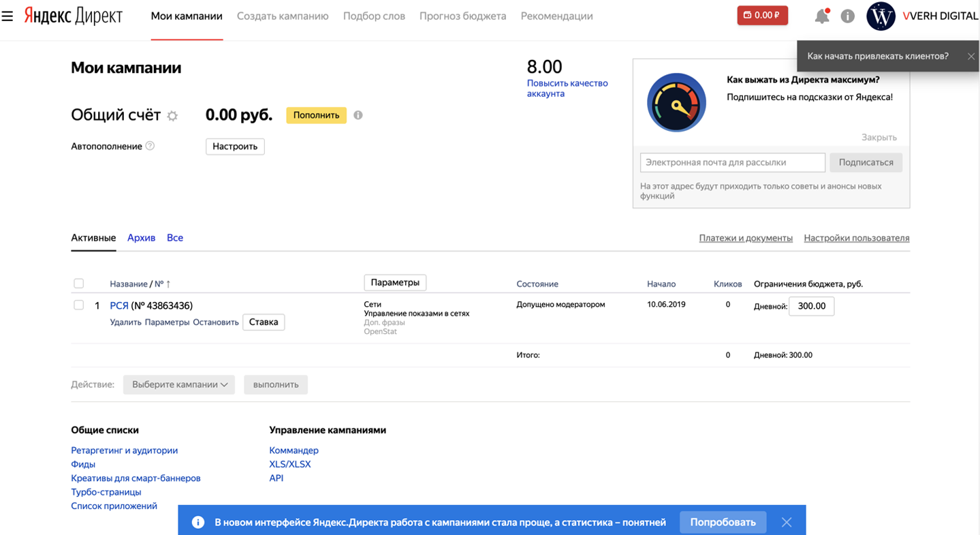Select the РСЯ campaign checkbox

point(78,305)
